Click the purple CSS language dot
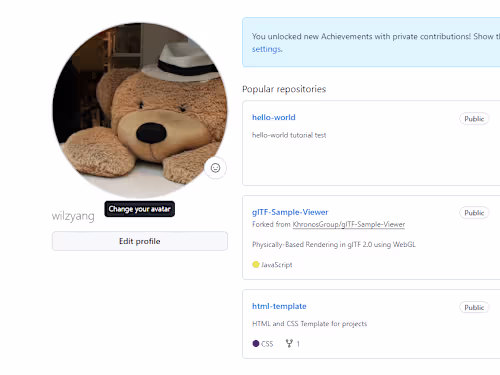Viewport: 500px width, 375px height. tap(256, 343)
